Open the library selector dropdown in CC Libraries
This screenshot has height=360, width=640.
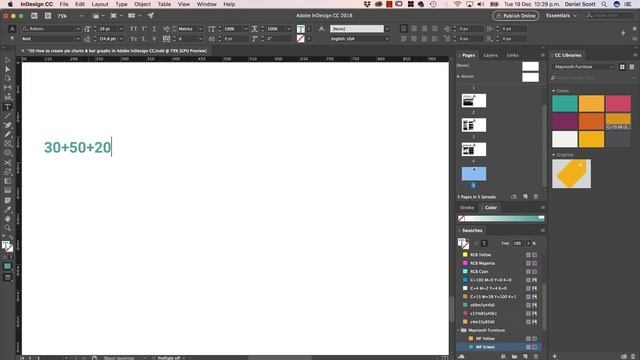point(584,67)
